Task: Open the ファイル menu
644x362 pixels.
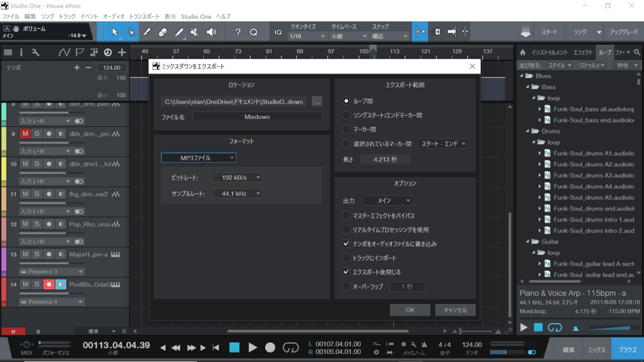Action: (11, 17)
